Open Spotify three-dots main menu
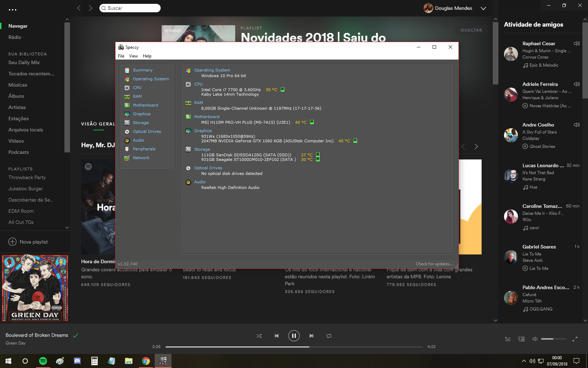The height and width of the screenshot is (368, 588). (x=13, y=10)
